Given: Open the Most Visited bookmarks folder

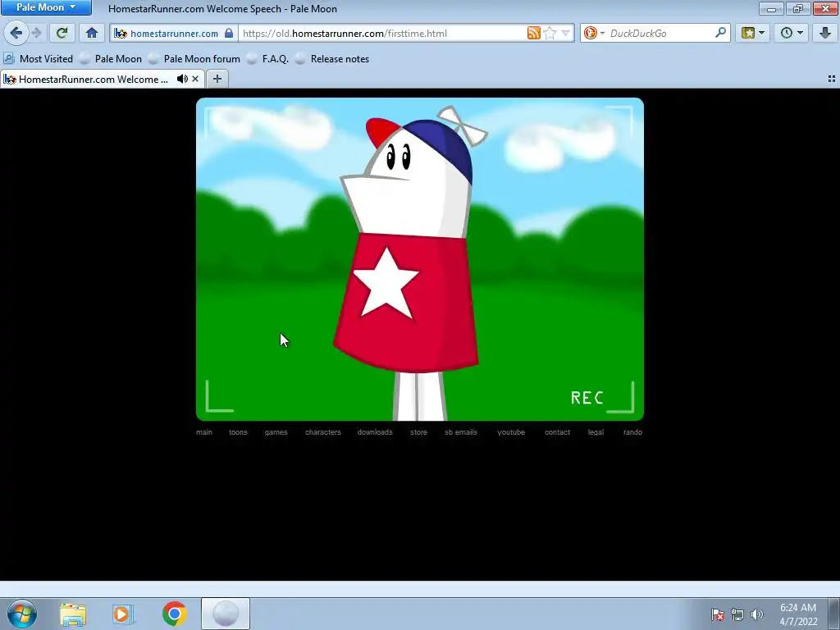Looking at the screenshot, I should [x=38, y=59].
